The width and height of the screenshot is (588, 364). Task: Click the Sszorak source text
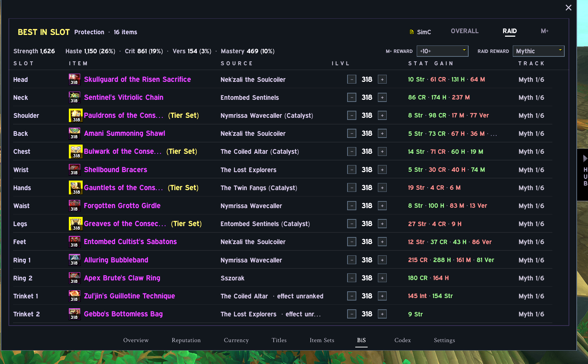[232, 278]
